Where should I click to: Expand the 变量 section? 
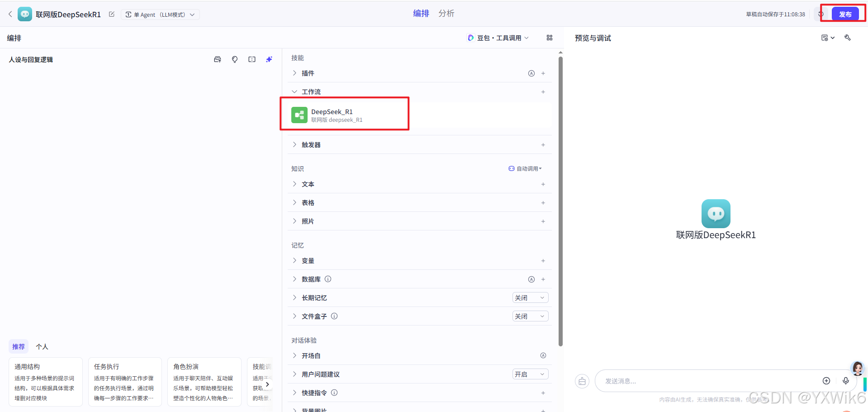pyautogui.click(x=294, y=261)
